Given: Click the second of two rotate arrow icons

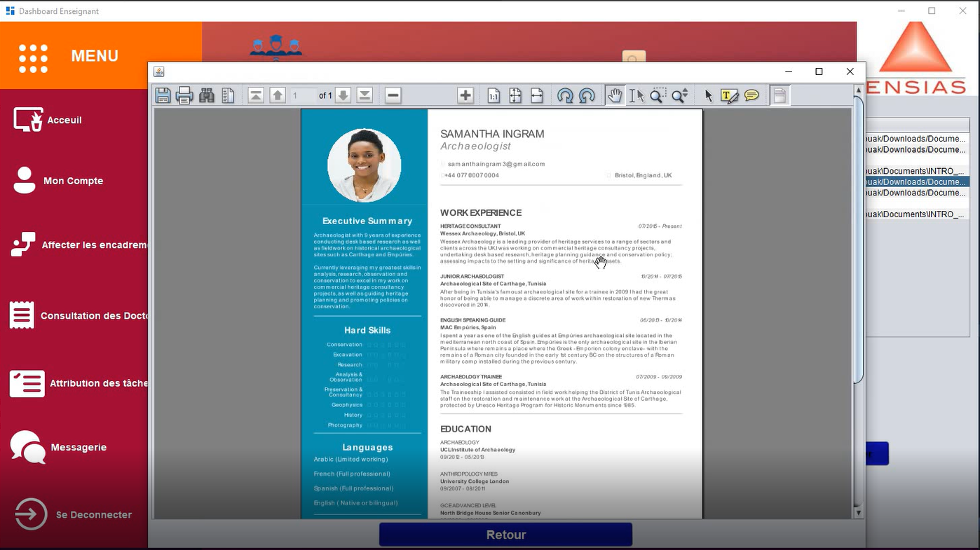Looking at the screenshot, I should (587, 96).
